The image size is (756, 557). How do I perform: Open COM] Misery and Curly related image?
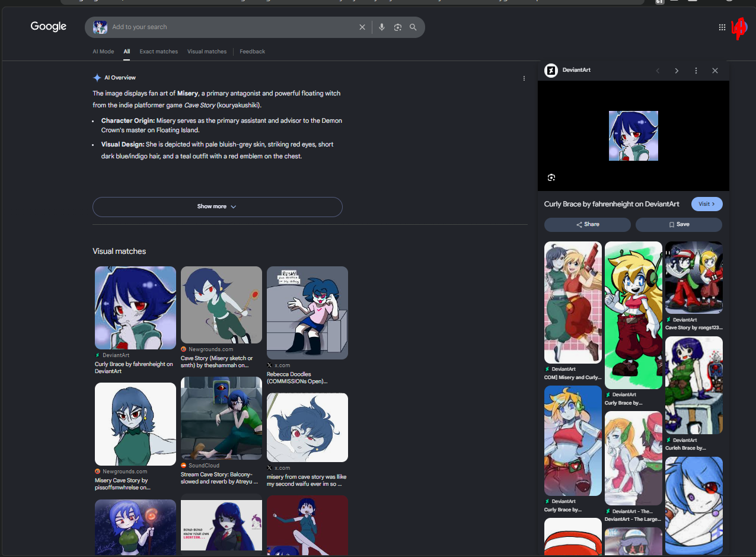573,303
